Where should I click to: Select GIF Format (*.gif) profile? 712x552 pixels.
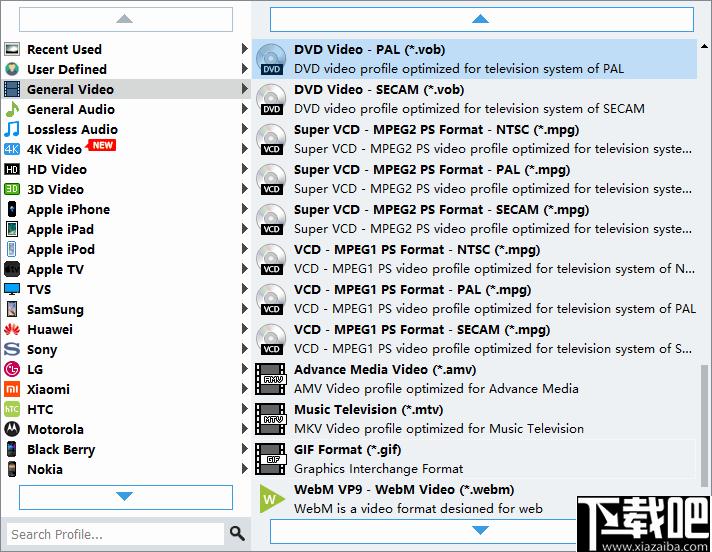point(475,458)
